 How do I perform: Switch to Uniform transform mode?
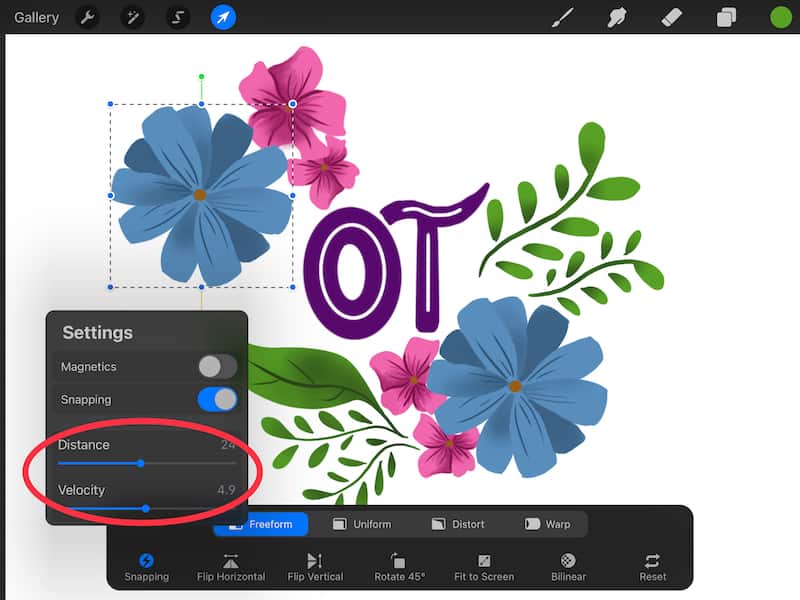click(360, 523)
